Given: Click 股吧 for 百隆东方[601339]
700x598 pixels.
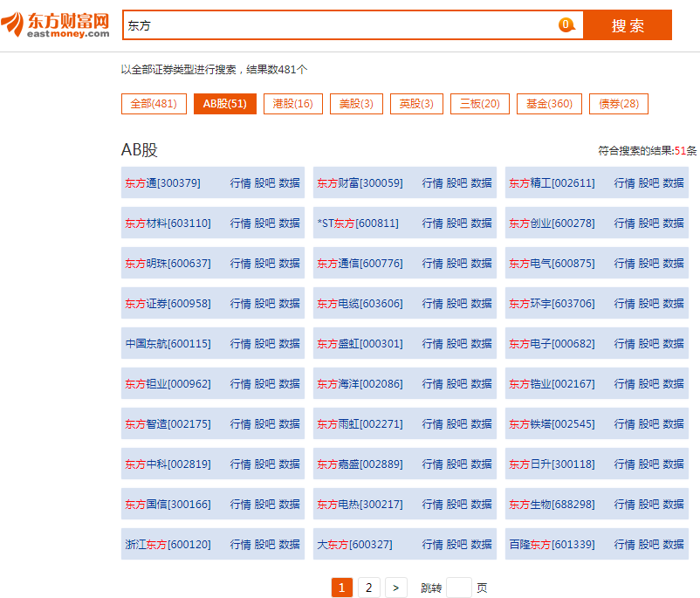Looking at the screenshot, I should click(649, 545).
